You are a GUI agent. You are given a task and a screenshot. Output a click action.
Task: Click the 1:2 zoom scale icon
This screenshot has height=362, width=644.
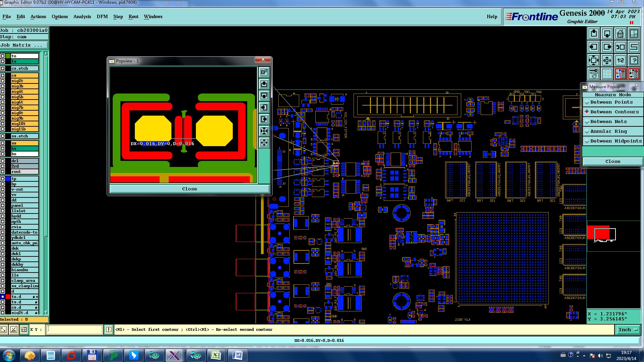[620, 61]
